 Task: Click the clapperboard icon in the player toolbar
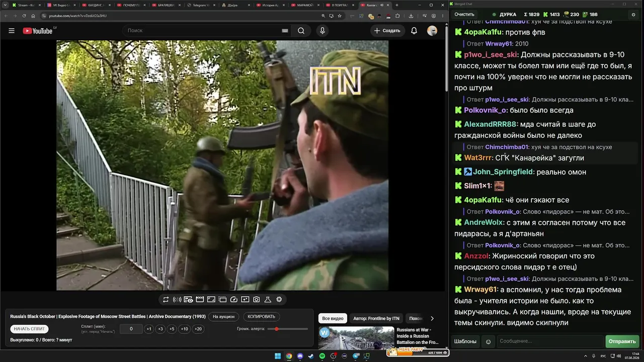(200, 300)
